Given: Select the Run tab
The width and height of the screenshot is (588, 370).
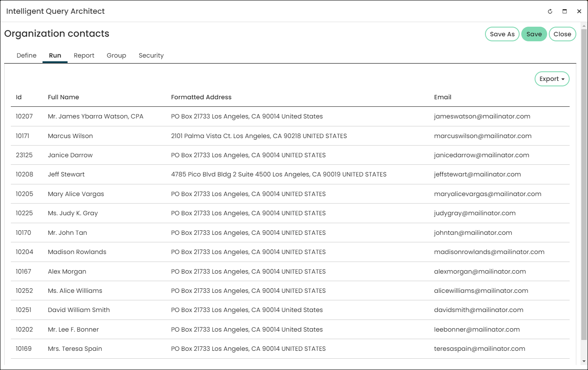Looking at the screenshot, I should 55,55.
